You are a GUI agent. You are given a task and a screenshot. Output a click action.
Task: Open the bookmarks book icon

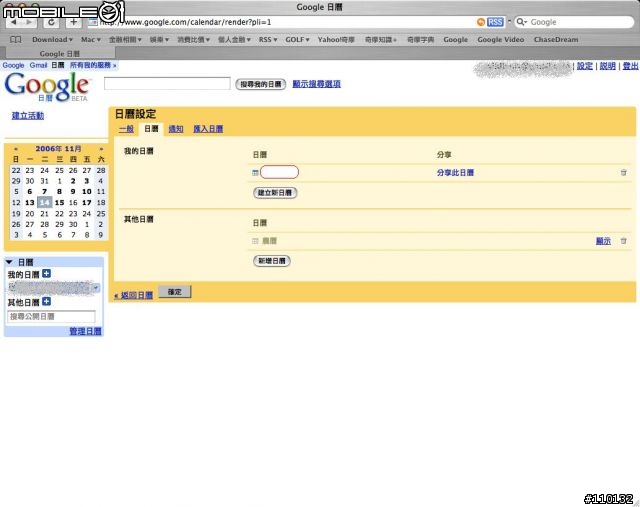click(16, 40)
